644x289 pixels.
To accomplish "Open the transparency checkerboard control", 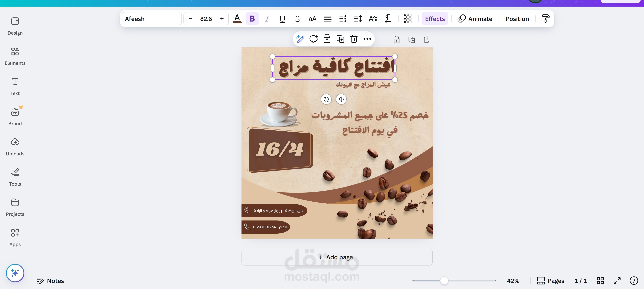I will [408, 19].
